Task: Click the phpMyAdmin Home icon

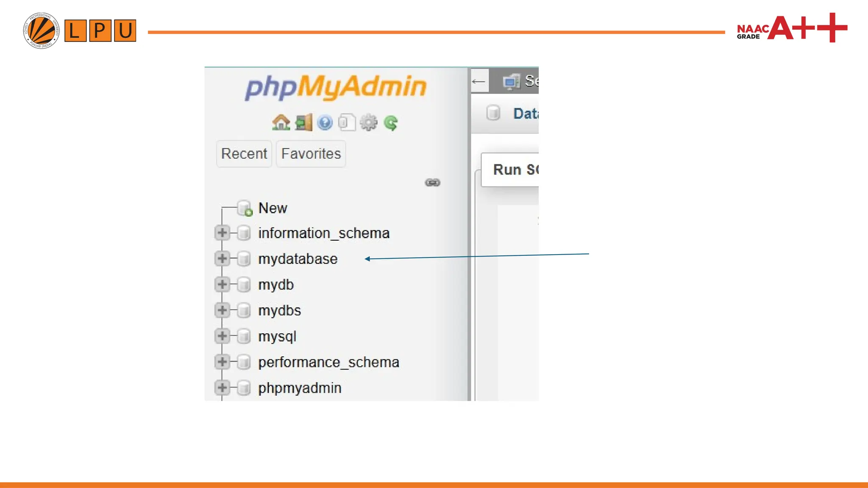Action: (x=281, y=123)
